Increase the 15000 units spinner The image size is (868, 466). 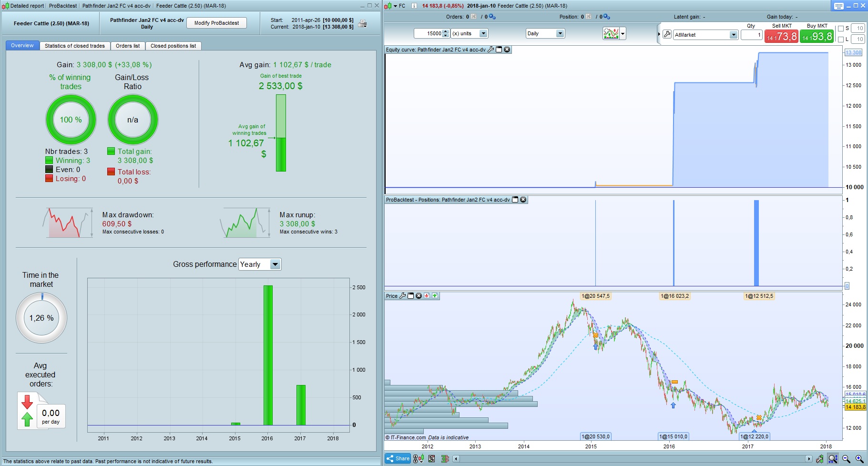pos(446,31)
